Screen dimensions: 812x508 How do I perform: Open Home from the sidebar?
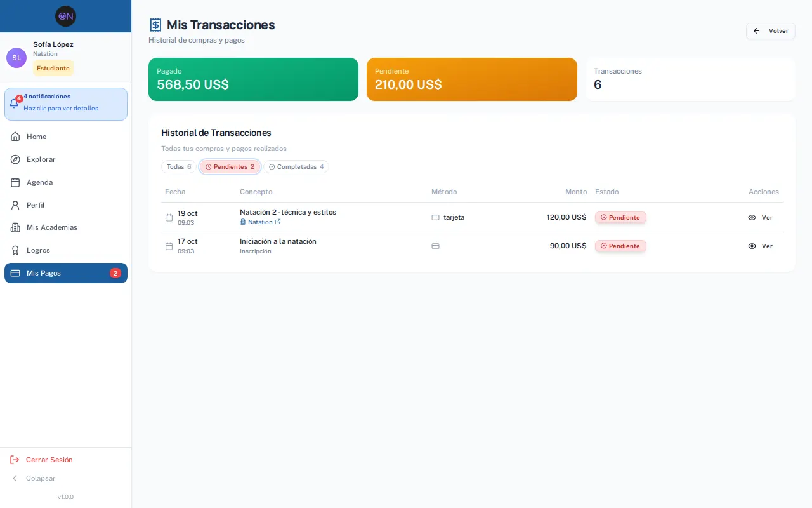[x=66, y=137]
